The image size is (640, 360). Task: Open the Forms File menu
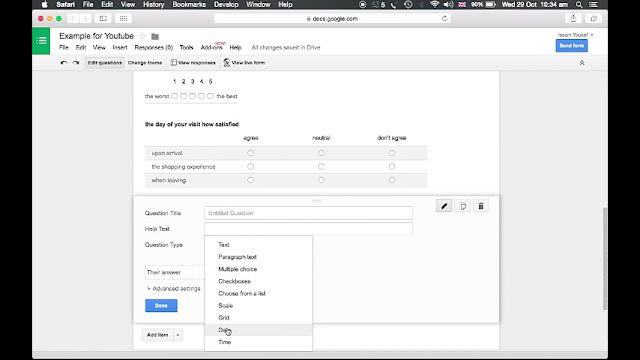pyautogui.click(x=64, y=47)
